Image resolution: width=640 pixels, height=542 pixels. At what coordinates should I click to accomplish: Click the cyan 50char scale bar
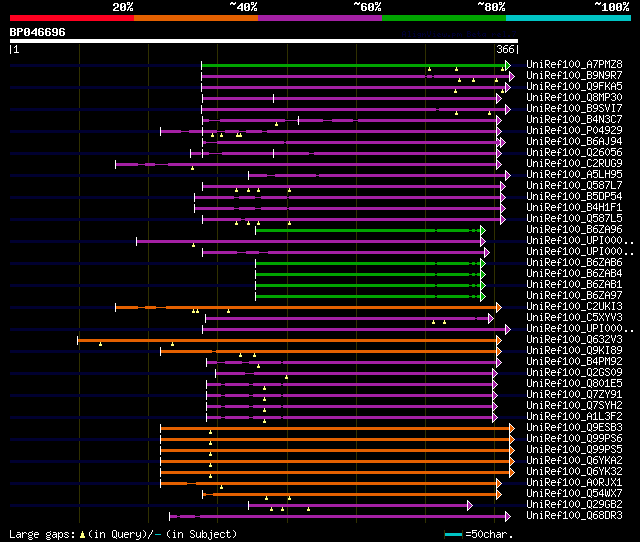tap(453, 534)
